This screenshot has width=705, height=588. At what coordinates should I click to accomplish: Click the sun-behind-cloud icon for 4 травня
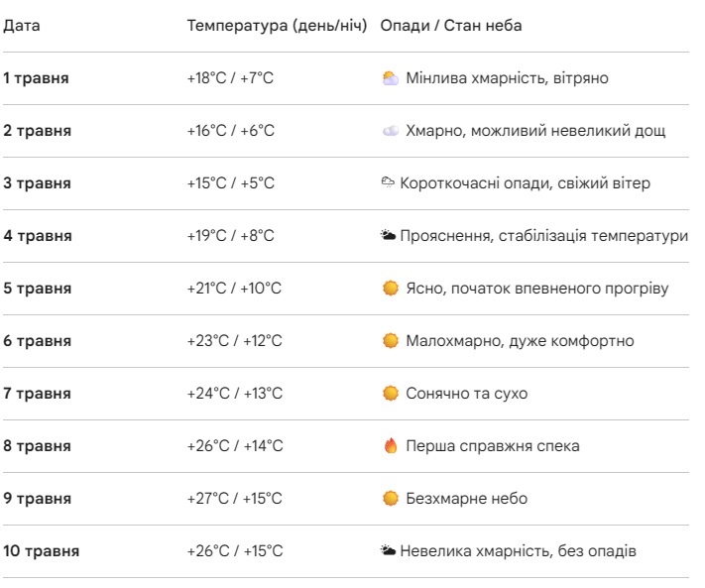[388, 236]
